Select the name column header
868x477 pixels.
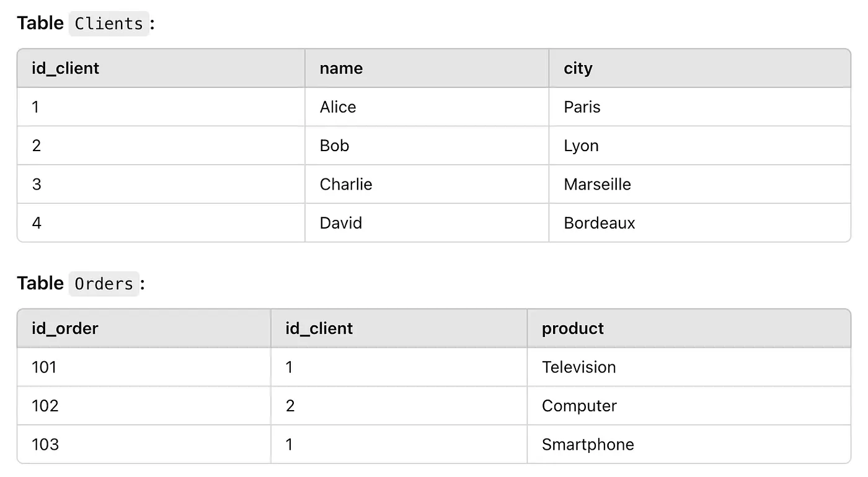pyautogui.click(x=427, y=68)
